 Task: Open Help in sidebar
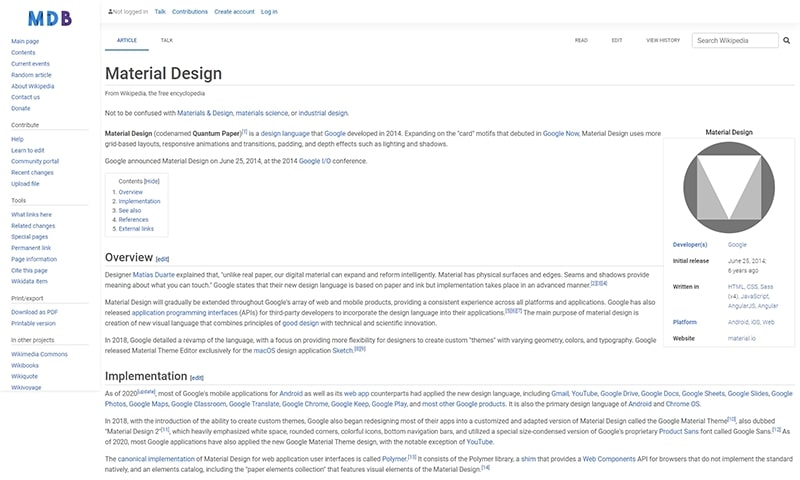click(x=17, y=139)
